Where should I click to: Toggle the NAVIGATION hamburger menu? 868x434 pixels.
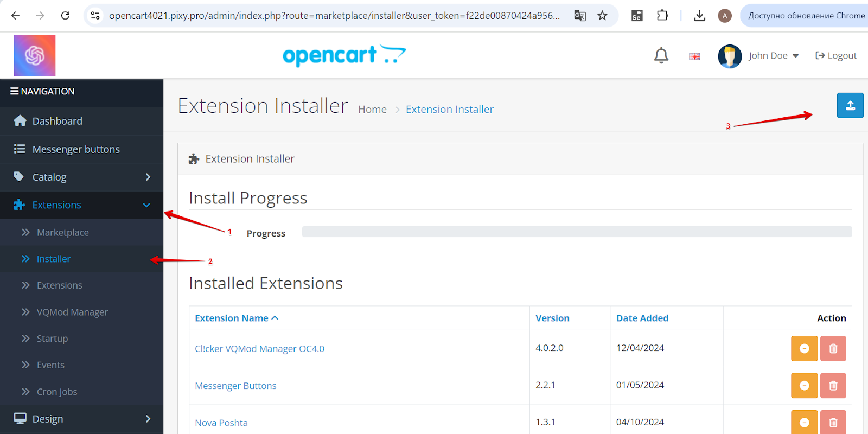(x=42, y=91)
